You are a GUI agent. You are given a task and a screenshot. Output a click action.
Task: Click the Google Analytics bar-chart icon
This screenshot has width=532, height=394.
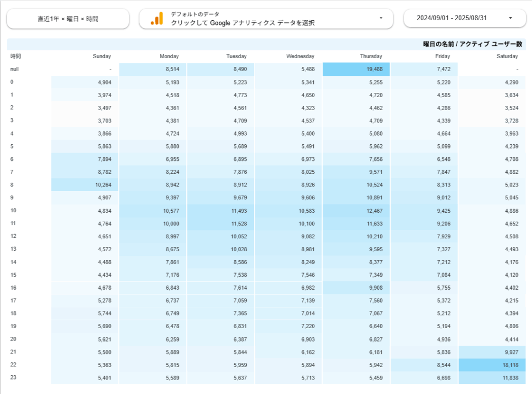click(x=157, y=19)
